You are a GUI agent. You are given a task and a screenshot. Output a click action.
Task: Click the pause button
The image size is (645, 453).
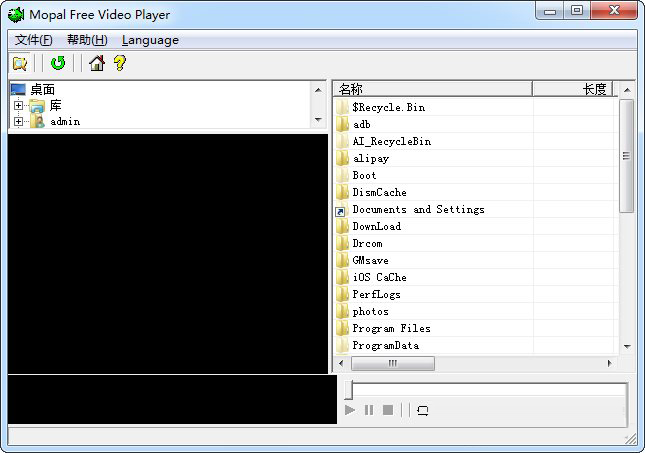(369, 410)
